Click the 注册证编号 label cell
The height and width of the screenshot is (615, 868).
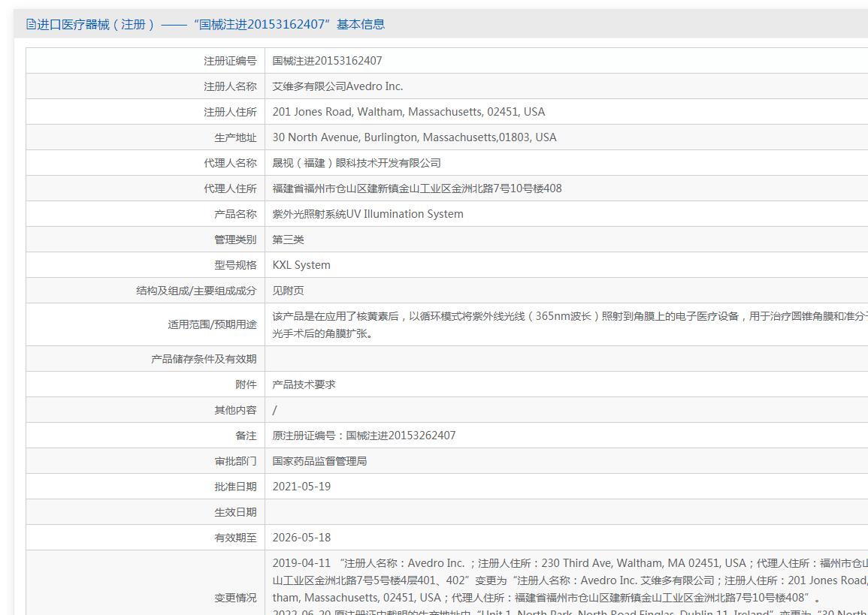click(146, 61)
